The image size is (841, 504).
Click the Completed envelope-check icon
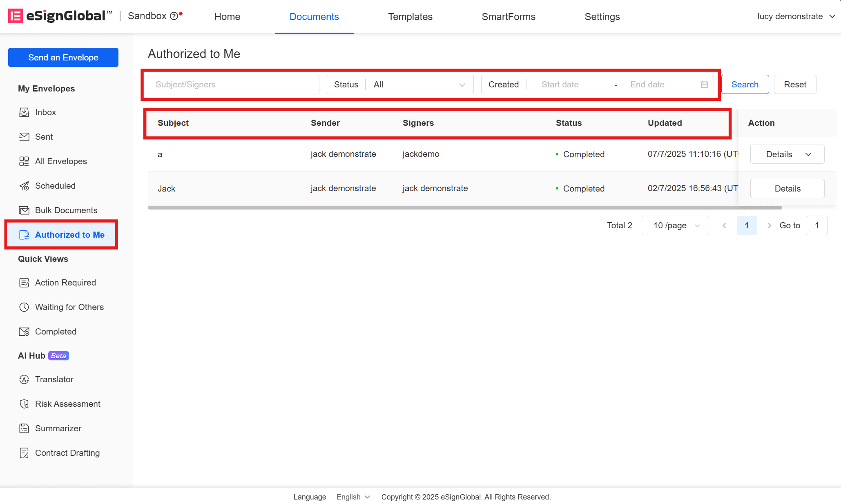coord(24,332)
